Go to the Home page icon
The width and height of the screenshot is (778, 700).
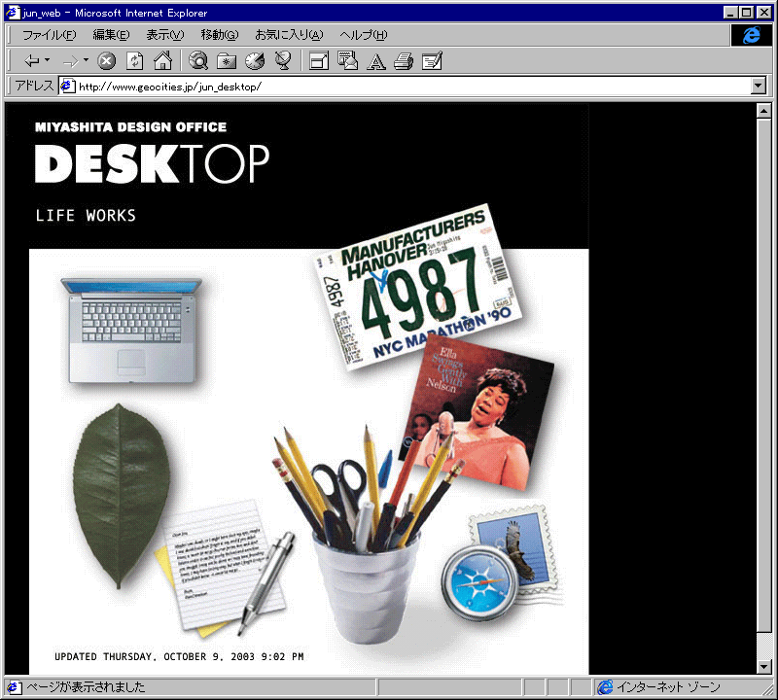pos(162,61)
